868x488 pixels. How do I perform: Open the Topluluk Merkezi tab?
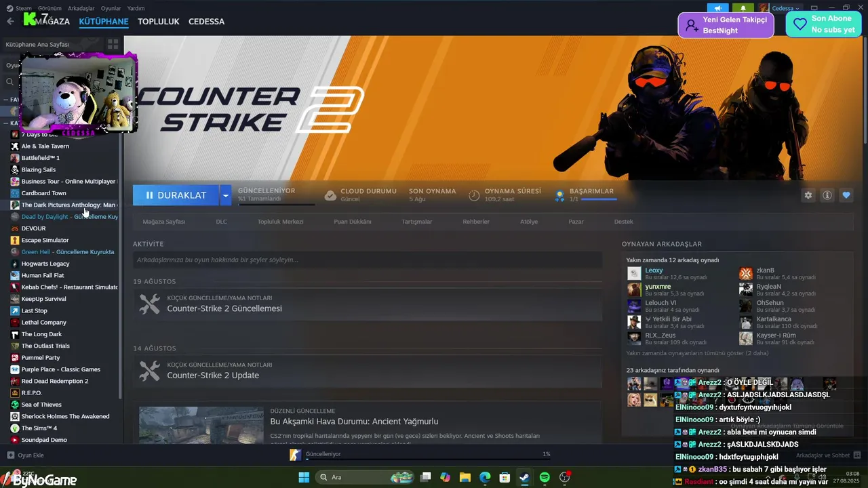pyautogui.click(x=280, y=222)
